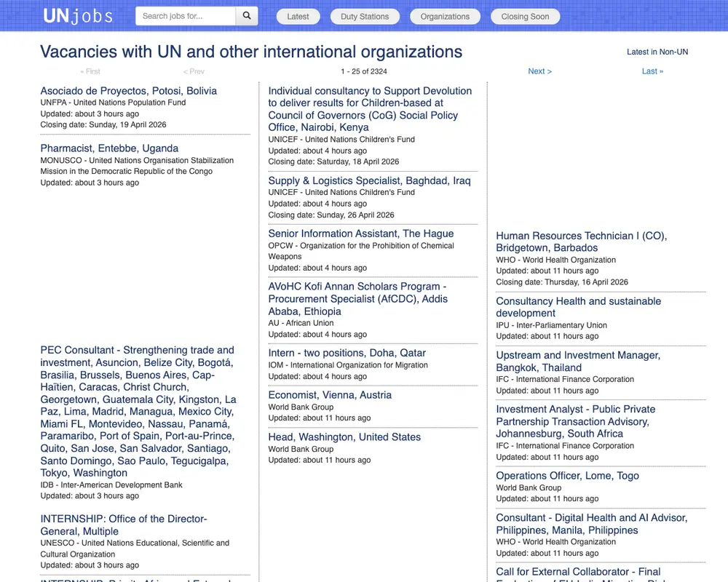The image size is (728, 582).
Task: Click IDB - Inter-American Development Bank text
Action: point(111,485)
